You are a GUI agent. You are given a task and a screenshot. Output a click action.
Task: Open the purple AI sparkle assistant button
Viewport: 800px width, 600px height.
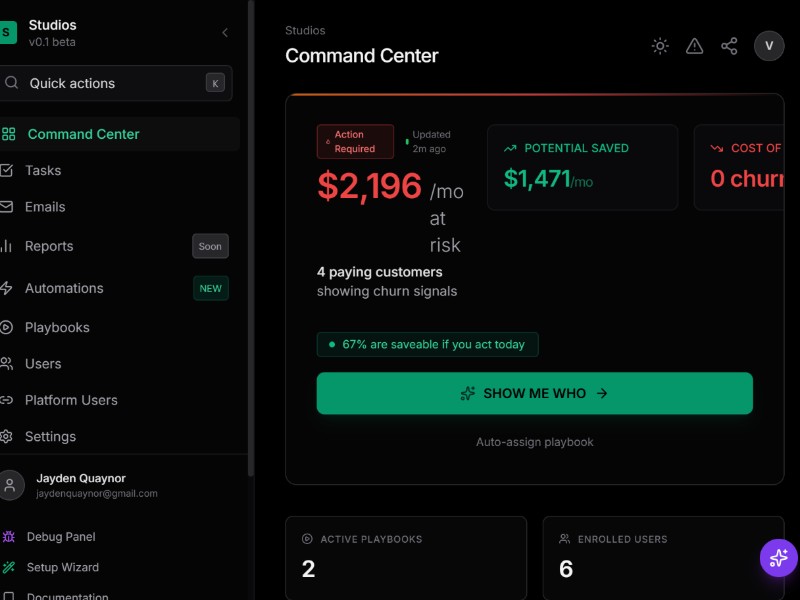click(778, 558)
